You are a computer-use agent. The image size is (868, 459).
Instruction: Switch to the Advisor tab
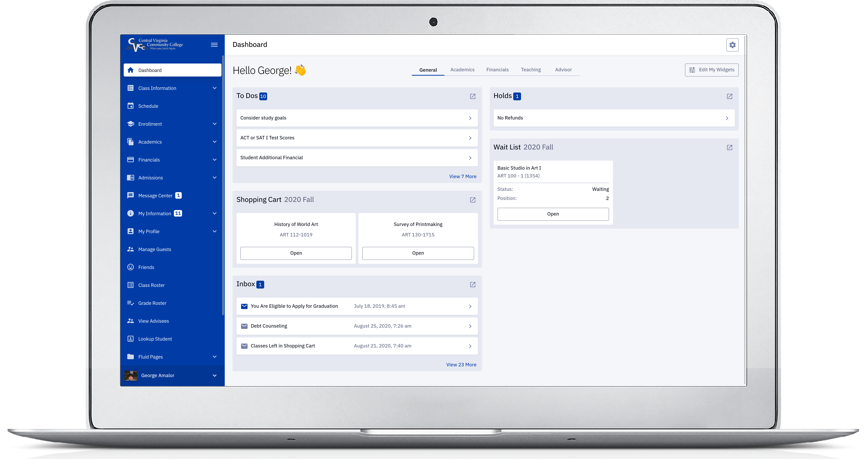point(563,70)
